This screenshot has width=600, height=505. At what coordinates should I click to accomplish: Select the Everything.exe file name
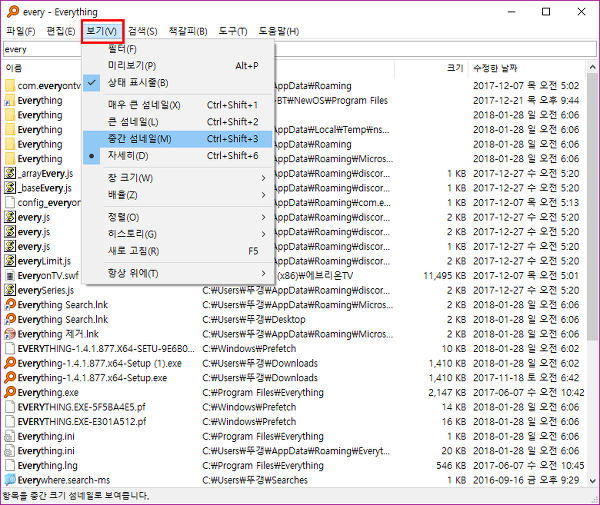click(x=48, y=393)
